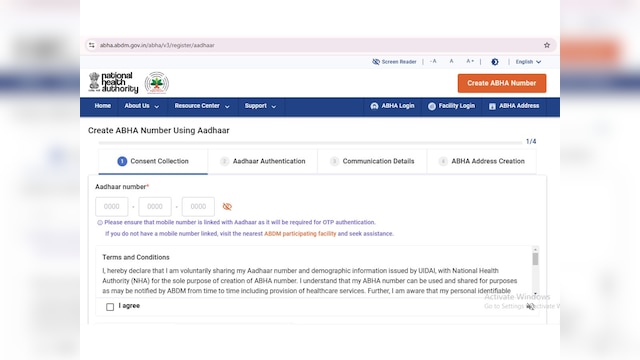Select the Consent Collection step tab
The image size is (640, 360).
[153, 161]
